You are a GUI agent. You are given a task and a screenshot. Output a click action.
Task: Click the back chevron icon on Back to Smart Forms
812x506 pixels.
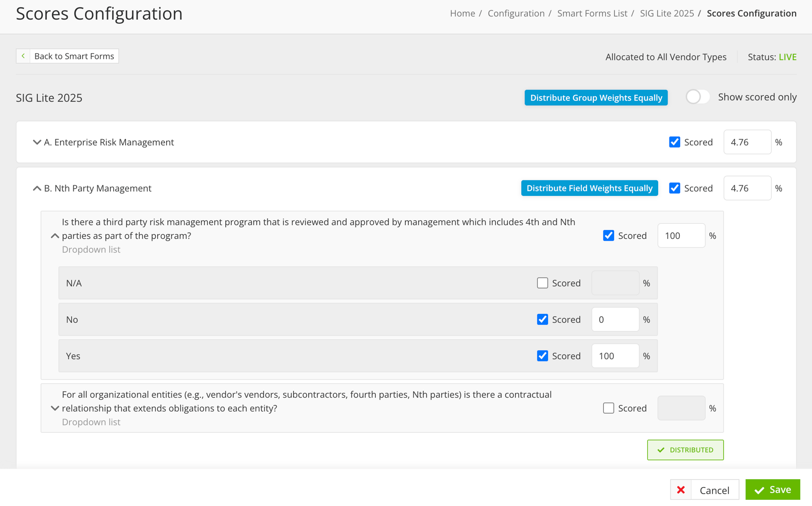pyautogui.click(x=23, y=56)
